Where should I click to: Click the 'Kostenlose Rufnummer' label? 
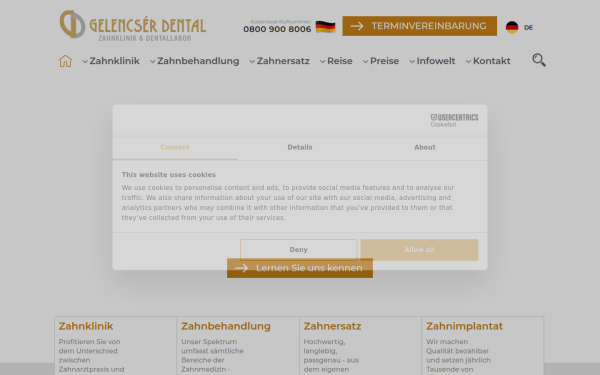280,22
